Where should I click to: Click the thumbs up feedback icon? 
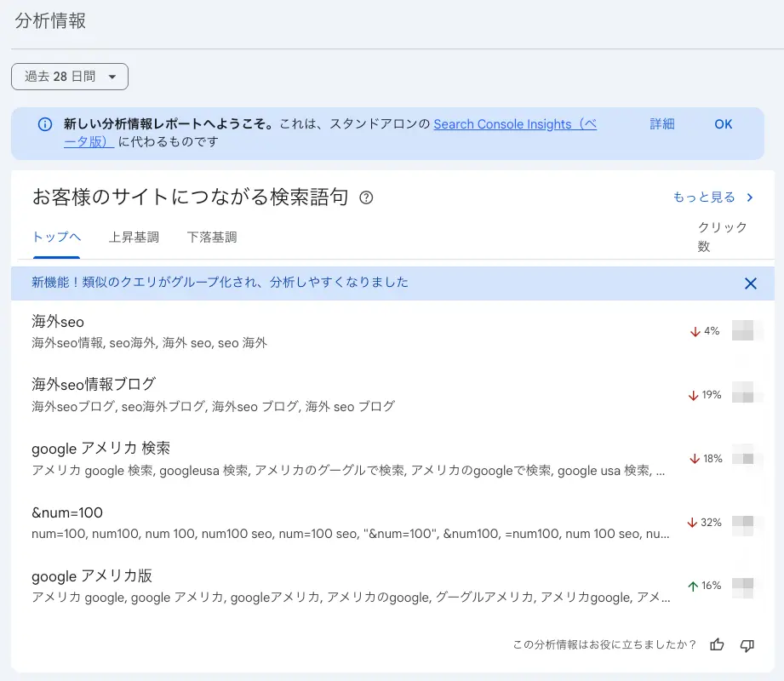coord(717,645)
